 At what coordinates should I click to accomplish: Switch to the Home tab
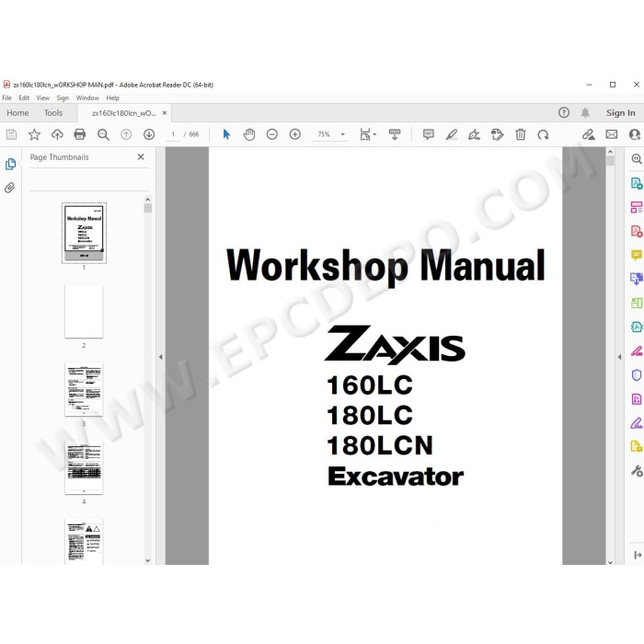tap(17, 113)
